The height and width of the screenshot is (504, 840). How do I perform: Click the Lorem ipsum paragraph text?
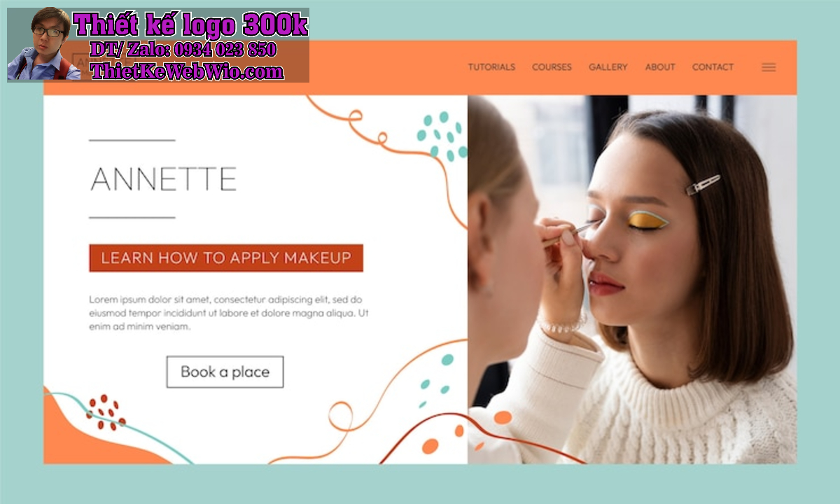click(229, 313)
